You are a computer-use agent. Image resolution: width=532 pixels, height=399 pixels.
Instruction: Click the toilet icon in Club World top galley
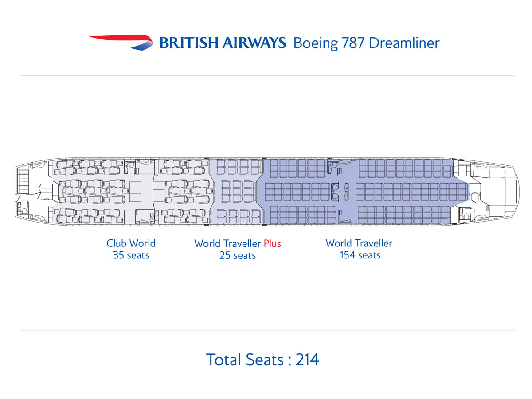pyautogui.click(x=131, y=165)
